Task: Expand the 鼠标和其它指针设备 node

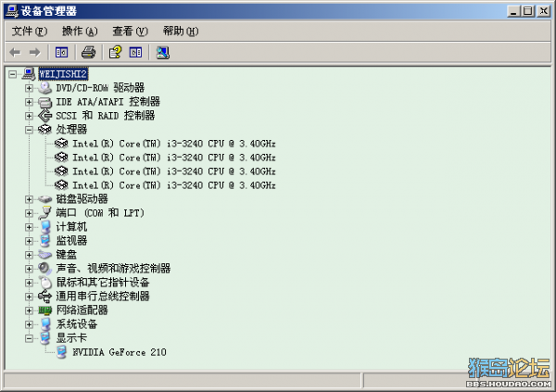Action: coord(29,283)
